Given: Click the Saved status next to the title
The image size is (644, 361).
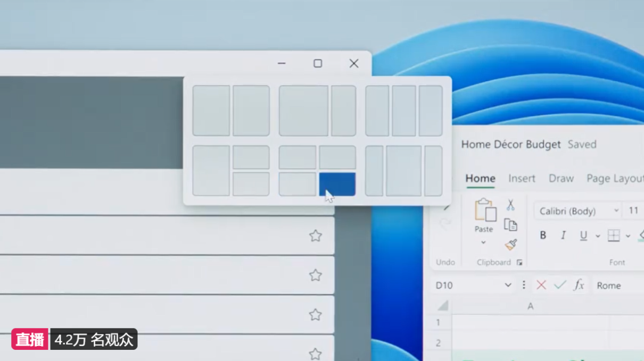Looking at the screenshot, I should point(582,145).
